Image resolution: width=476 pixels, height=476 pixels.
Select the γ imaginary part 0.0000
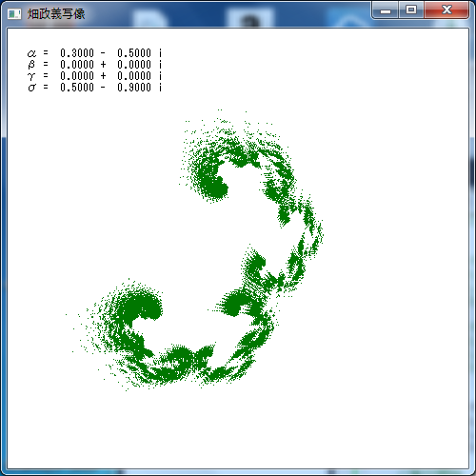pos(134,76)
